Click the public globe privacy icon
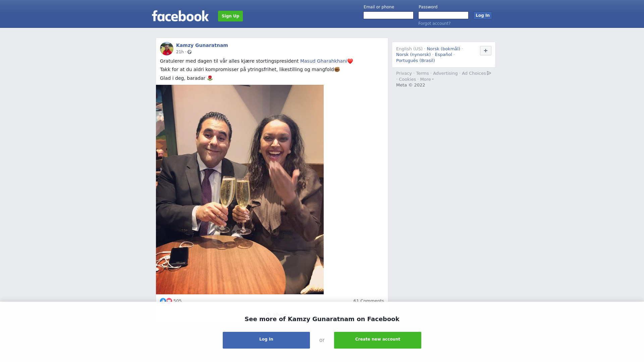644x362 pixels. click(190, 52)
